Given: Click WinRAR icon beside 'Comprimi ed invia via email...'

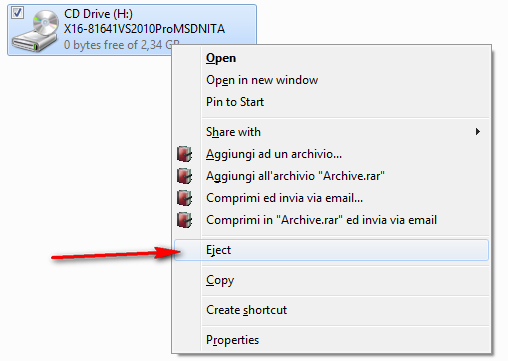Looking at the screenshot, I should [x=184, y=198].
